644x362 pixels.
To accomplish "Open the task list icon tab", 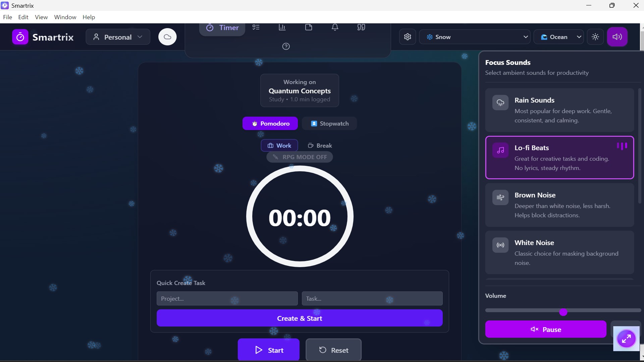I will pyautogui.click(x=256, y=27).
